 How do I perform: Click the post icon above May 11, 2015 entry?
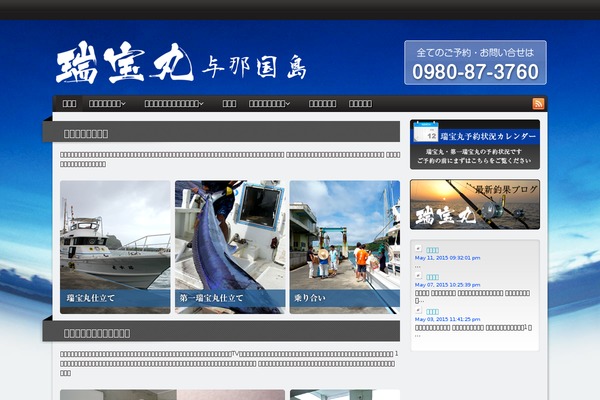418,249
